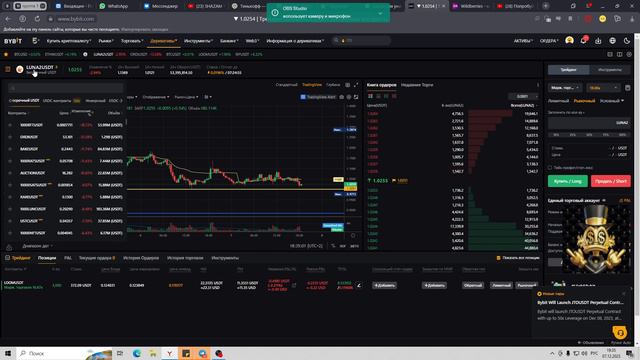Viewport: 640px width, 360px height.
Task: Open Assets dropdown menu
Action: click(523, 41)
